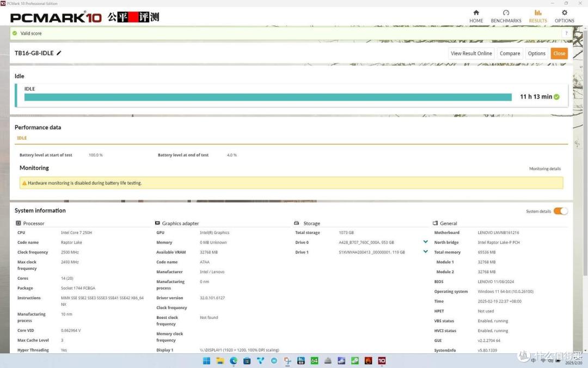Click the 11 h 13 min result text
The width and height of the screenshot is (588, 368).
pos(536,97)
